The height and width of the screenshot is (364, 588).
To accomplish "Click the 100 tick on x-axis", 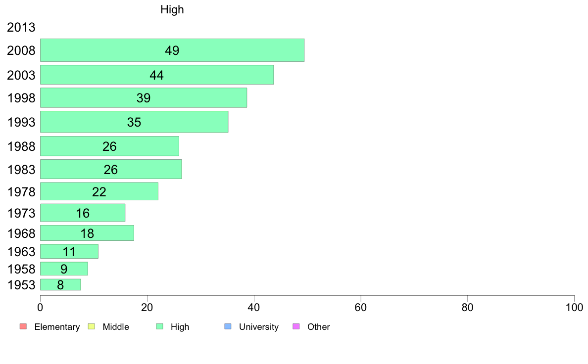I will [574, 308].
